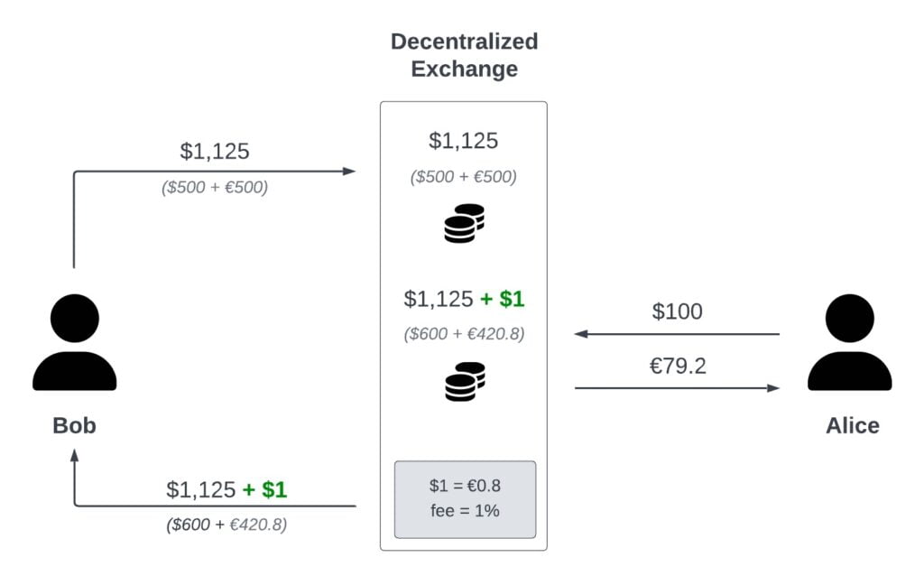Image resolution: width=924 pixels, height=576 pixels.
Task: Click the arrowhead pointing toward Alice
Action: point(773,388)
